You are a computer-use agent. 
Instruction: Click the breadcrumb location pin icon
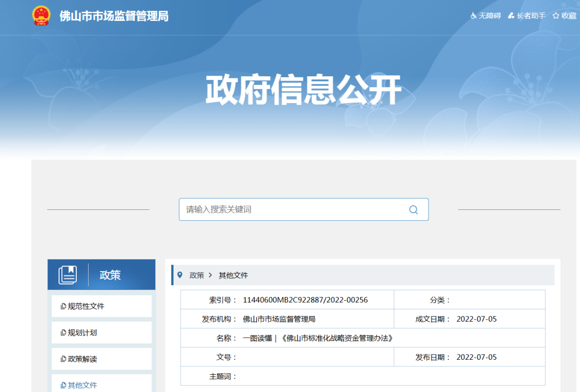tap(180, 275)
